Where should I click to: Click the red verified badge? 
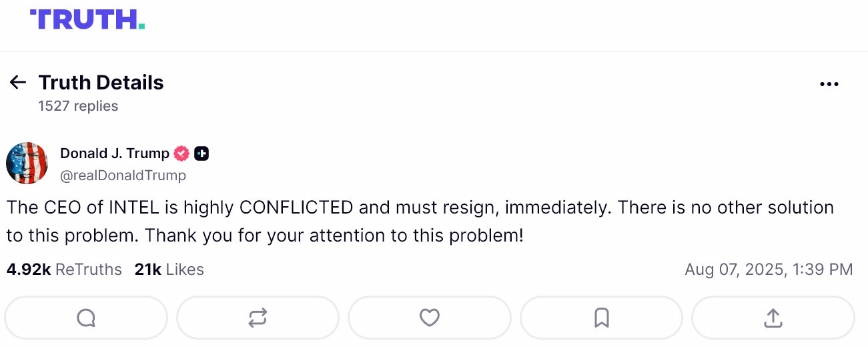[181, 153]
